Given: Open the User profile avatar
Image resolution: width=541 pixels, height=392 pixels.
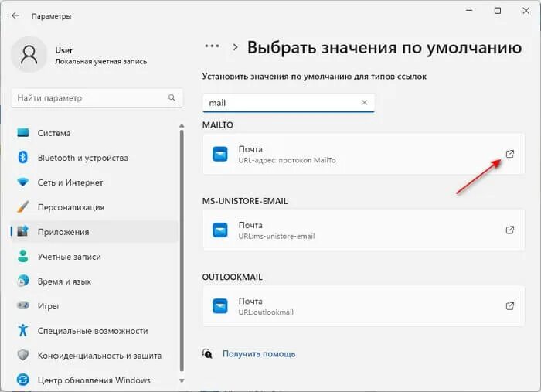Looking at the screenshot, I should 29,55.
